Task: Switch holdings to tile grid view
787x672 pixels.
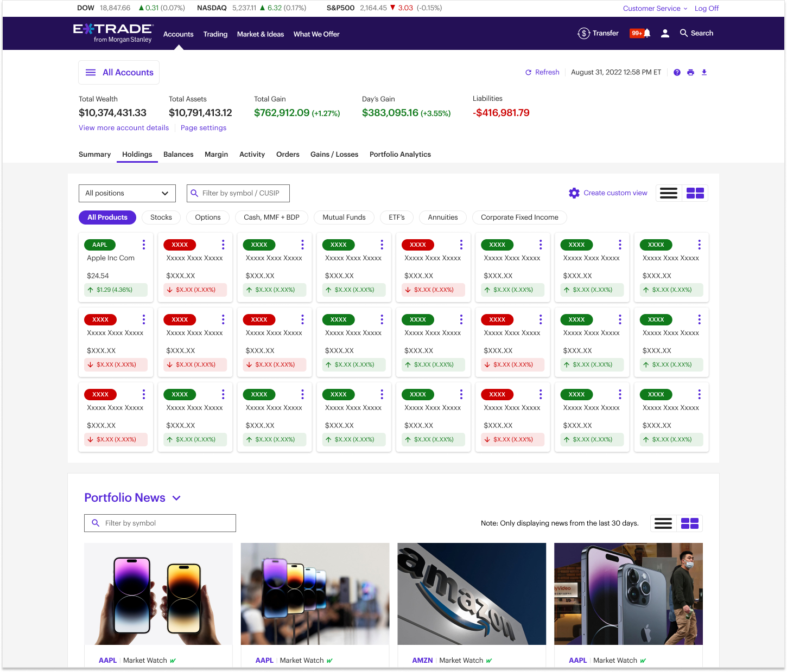Action: [x=695, y=193]
